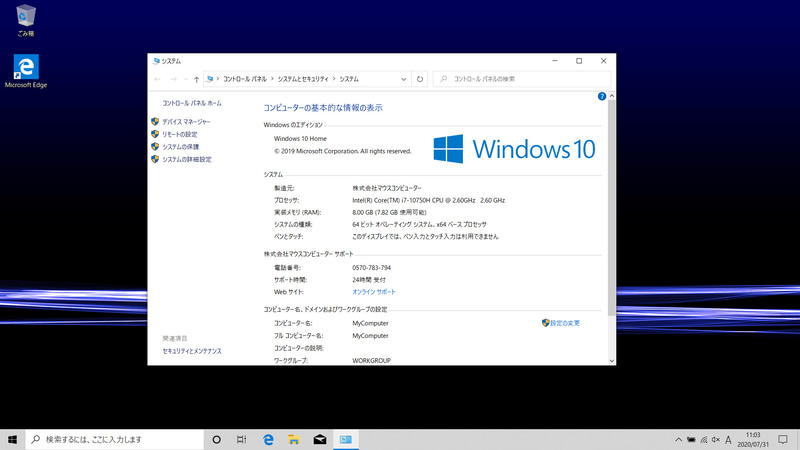
Task: Go up one level with the Up arrow
Action: pos(196,79)
